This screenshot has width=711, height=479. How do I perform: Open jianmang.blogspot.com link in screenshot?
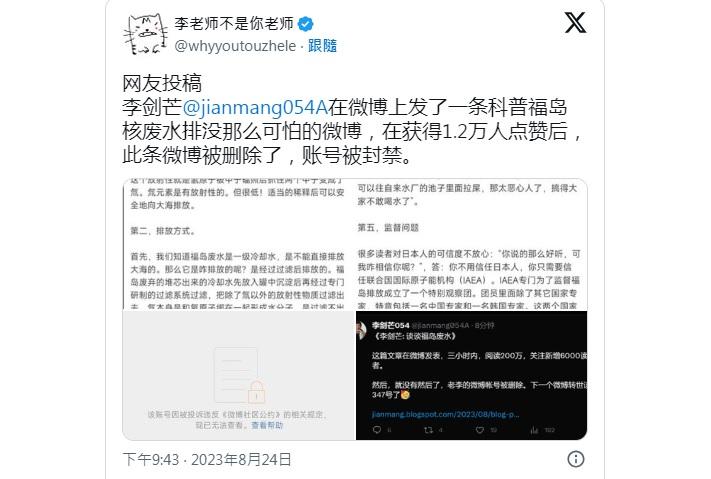click(445, 414)
